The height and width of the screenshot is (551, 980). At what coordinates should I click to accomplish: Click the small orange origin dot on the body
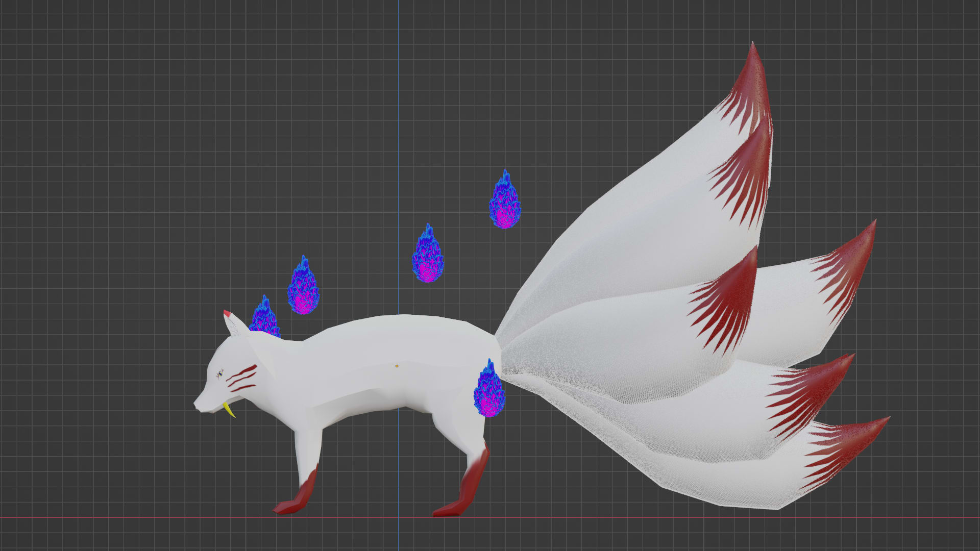[x=397, y=366]
